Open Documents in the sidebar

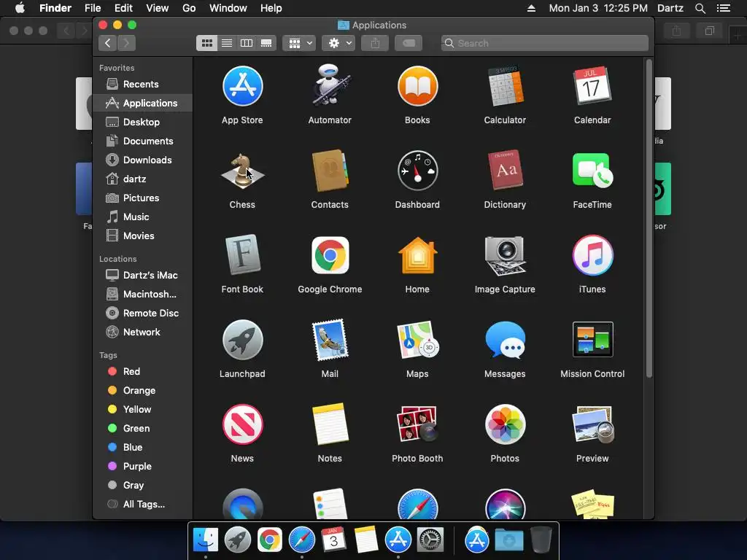tap(143, 141)
